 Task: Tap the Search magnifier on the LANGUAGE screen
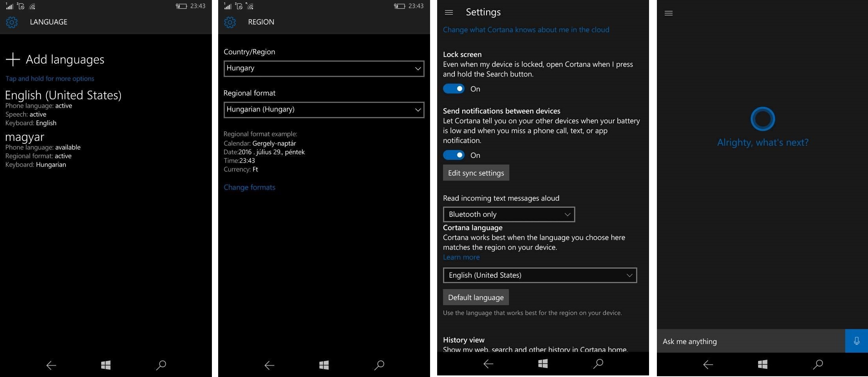point(161,365)
